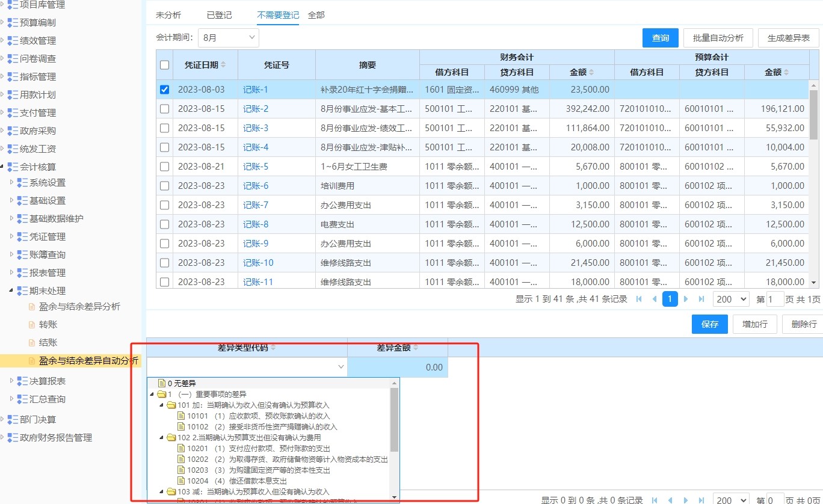Viewport: 823px width, 504px height.
Task: Click document icon of 0 无差异 item
Action: click(x=162, y=383)
